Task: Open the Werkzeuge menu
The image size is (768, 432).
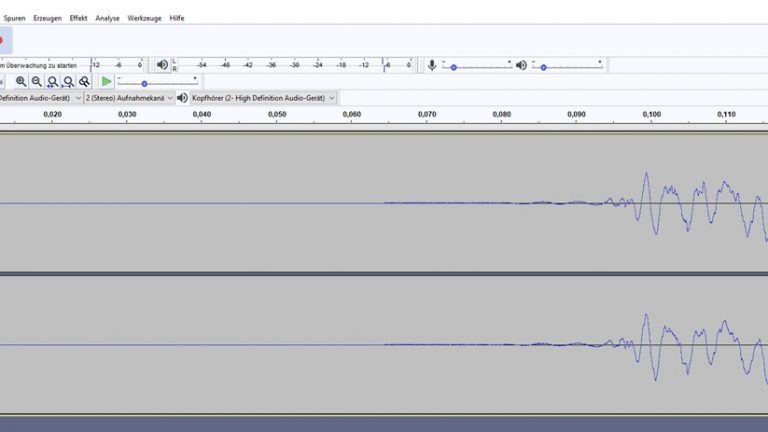Action: point(144,18)
